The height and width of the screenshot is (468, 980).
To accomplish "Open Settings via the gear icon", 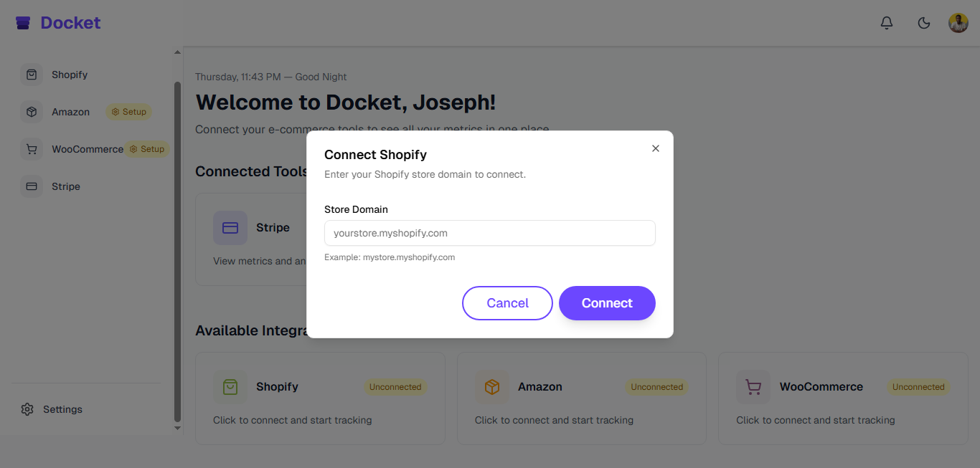I will pos(27,409).
